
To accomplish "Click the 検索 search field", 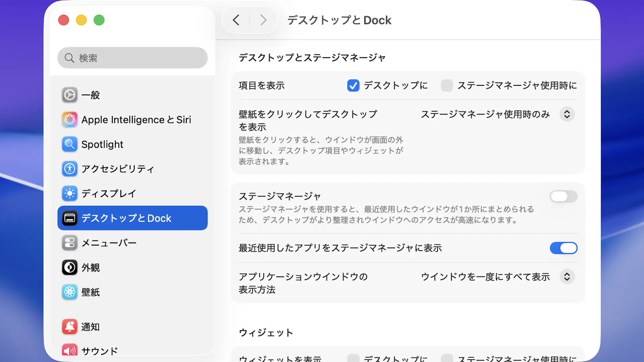I will pyautogui.click(x=132, y=58).
